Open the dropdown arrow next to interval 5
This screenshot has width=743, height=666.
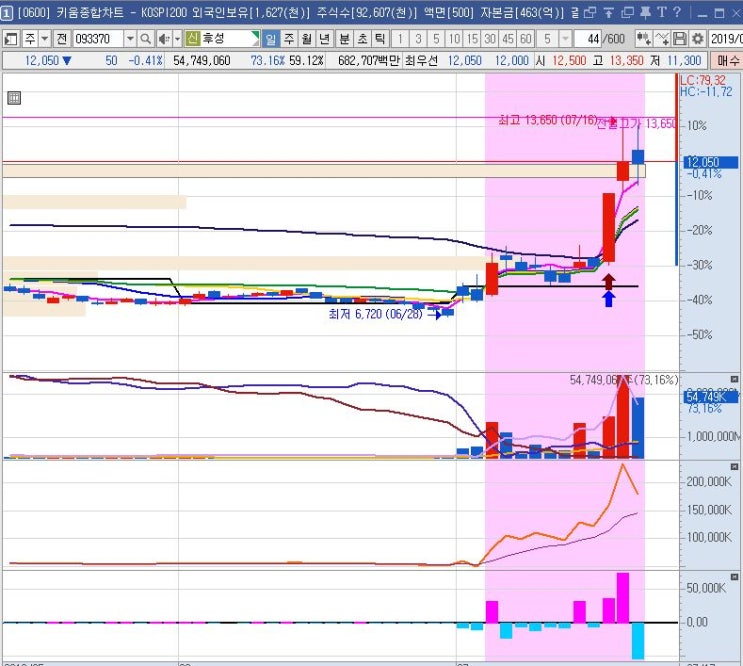(x=565, y=39)
